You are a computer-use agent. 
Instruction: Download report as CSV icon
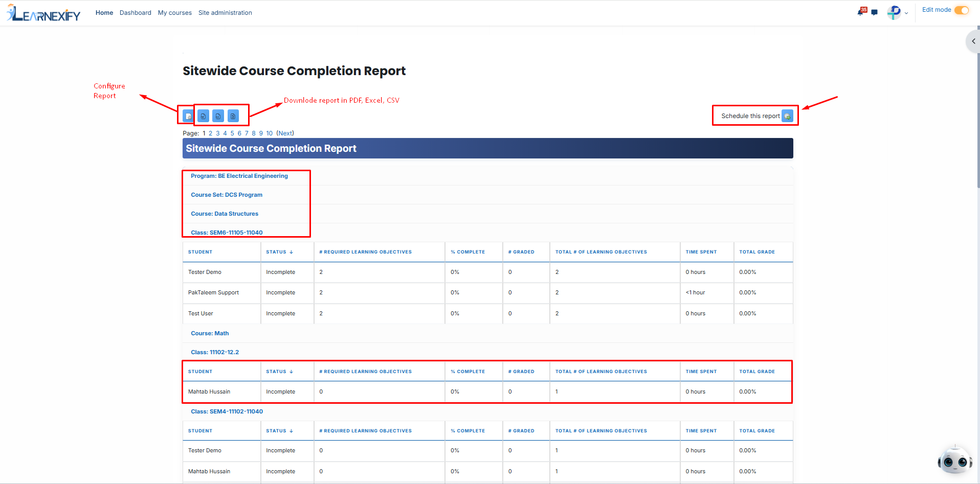click(x=233, y=116)
